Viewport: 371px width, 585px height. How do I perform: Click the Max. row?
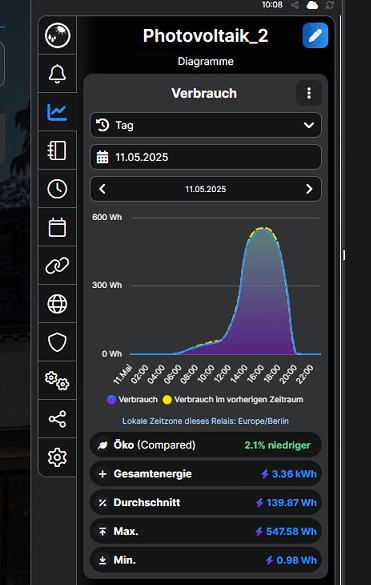[206, 531]
